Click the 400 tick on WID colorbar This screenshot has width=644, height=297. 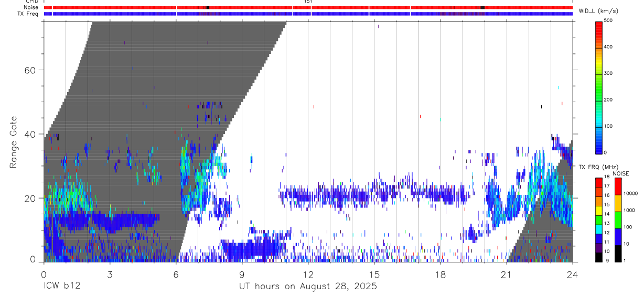coord(608,47)
